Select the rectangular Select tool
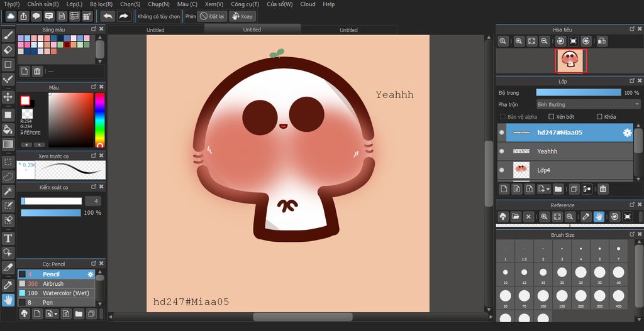644x331 pixels. pyautogui.click(x=8, y=161)
